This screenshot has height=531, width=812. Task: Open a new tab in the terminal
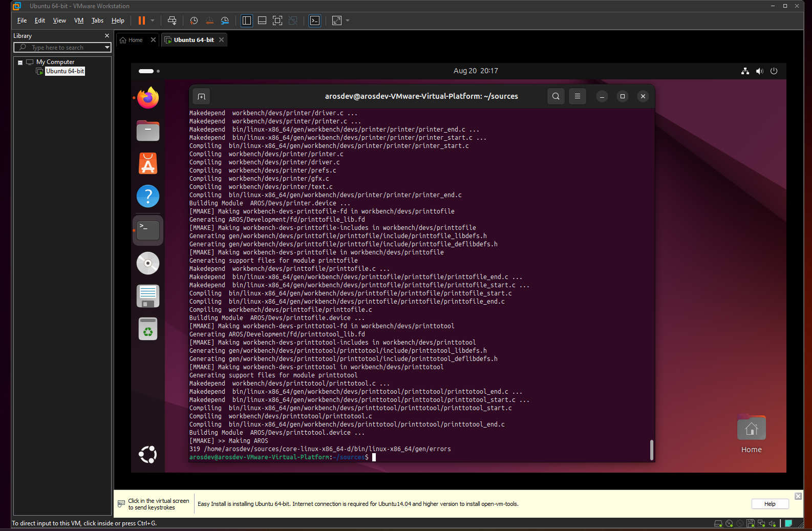coord(202,96)
